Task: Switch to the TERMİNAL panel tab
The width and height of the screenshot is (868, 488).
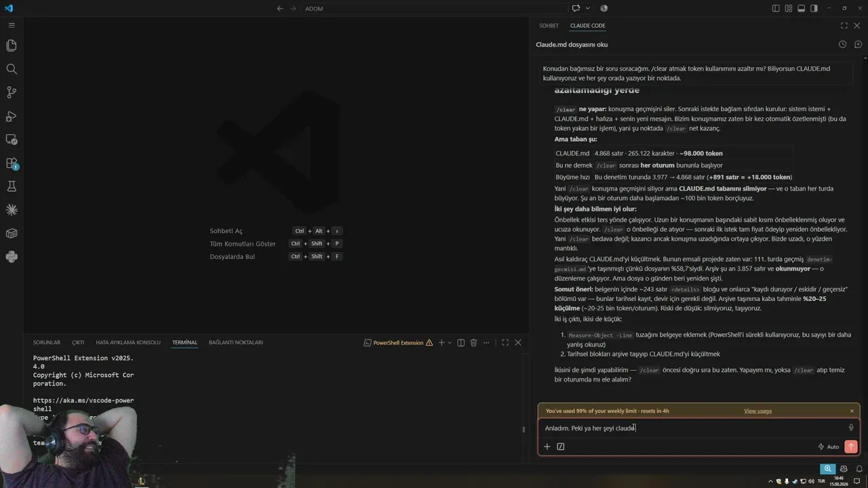Action: coord(184,342)
